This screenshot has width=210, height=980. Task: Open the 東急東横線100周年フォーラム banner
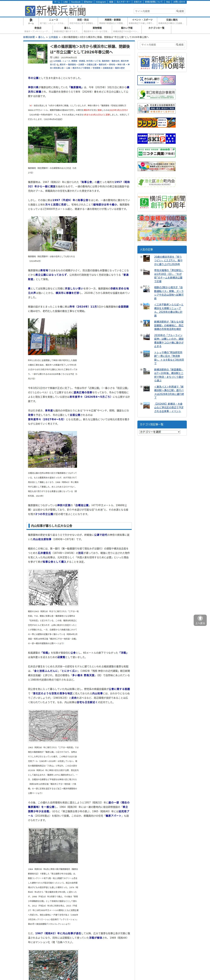pos(162,228)
